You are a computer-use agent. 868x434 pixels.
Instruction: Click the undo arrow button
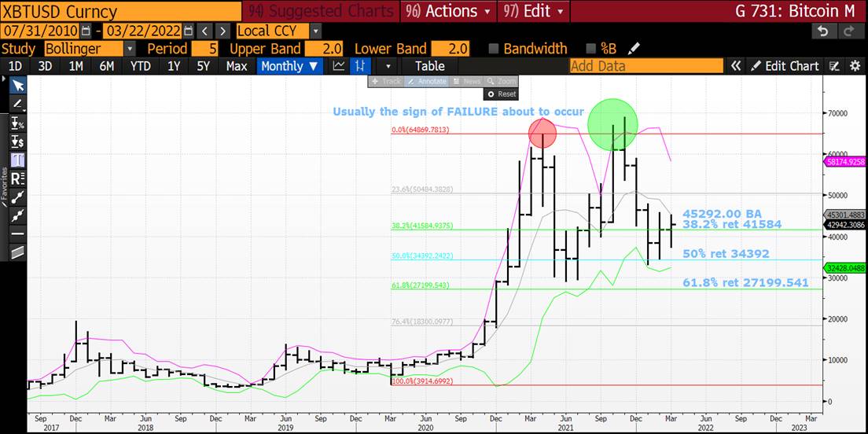point(823,31)
